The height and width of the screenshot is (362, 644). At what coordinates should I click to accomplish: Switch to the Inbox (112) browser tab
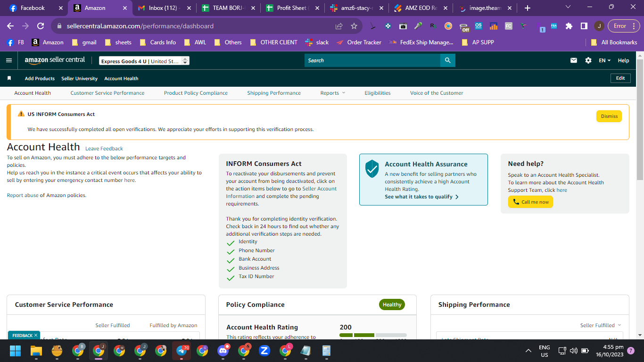click(165, 8)
